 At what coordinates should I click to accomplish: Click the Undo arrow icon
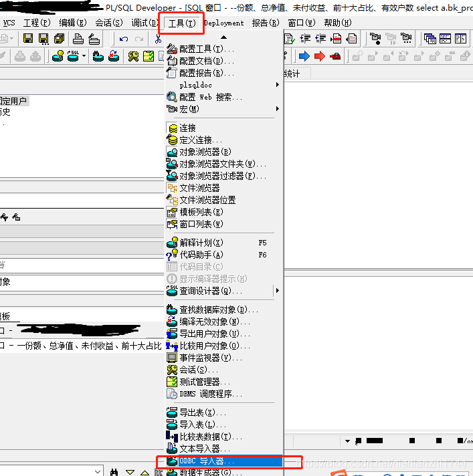(124, 39)
